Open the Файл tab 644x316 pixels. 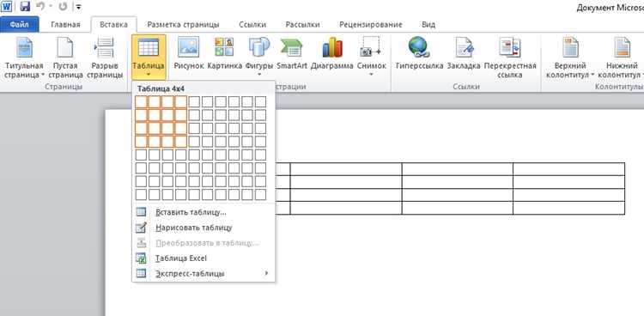click(19, 25)
